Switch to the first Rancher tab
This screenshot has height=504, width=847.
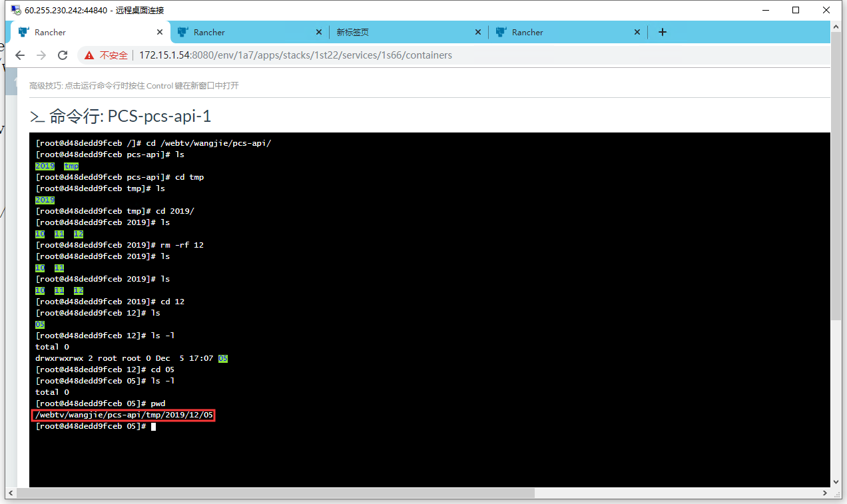tap(90, 32)
